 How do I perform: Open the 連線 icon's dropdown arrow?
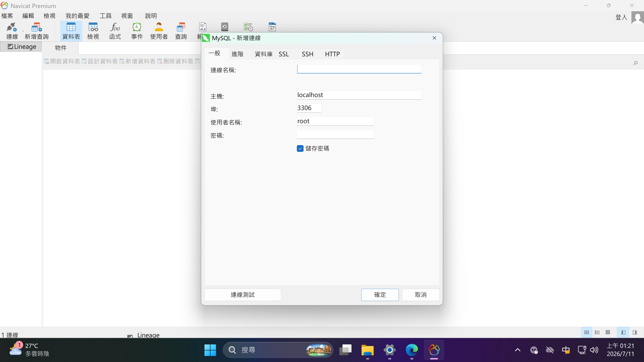point(23,31)
